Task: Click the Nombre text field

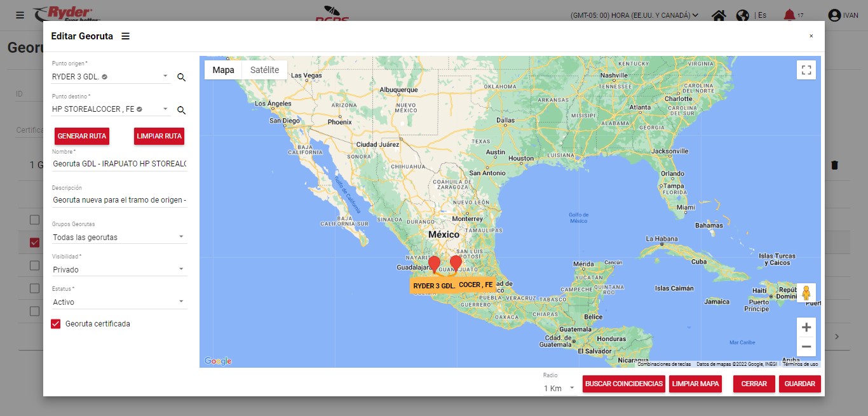Action: (x=119, y=164)
